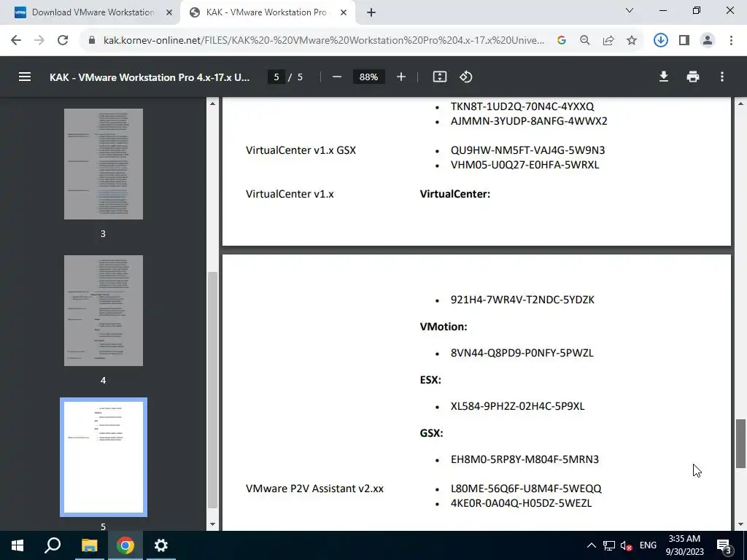This screenshot has height=560, width=747.
Task: Bookmark this tab with the star
Action: pos(632,40)
